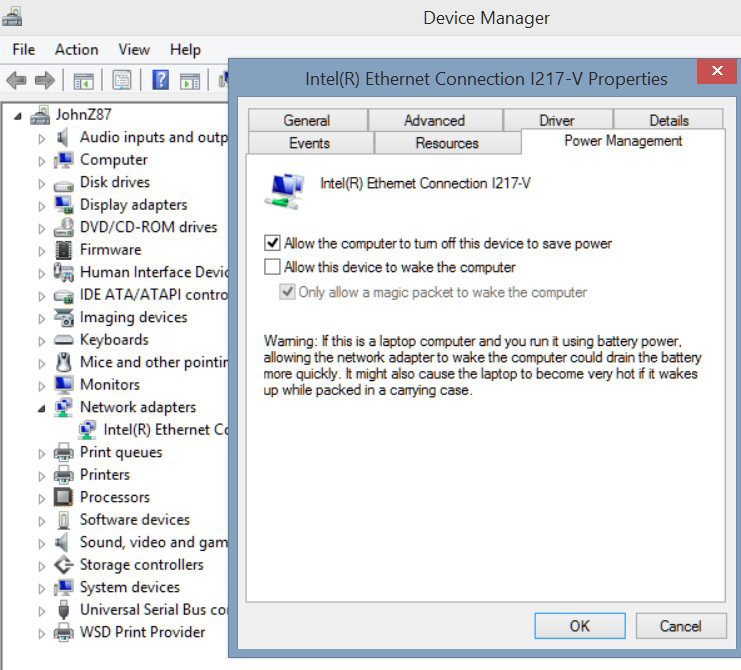
Task: Open the Action menu
Action: (77, 50)
